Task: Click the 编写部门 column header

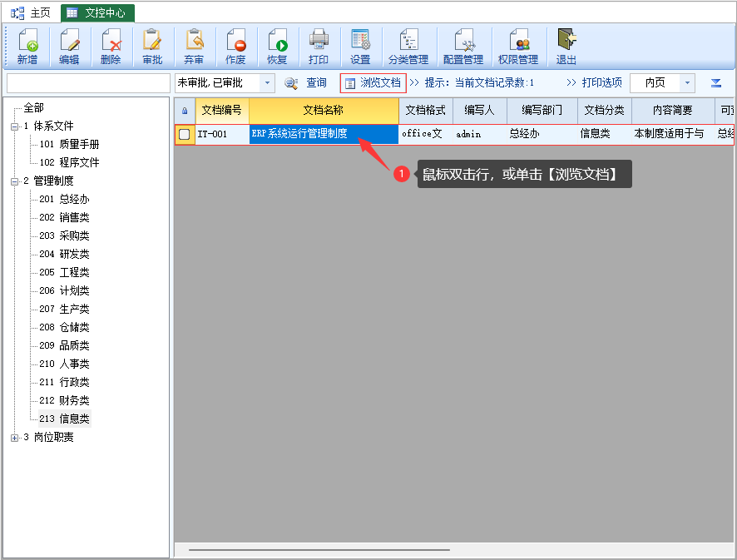Action: point(542,111)
